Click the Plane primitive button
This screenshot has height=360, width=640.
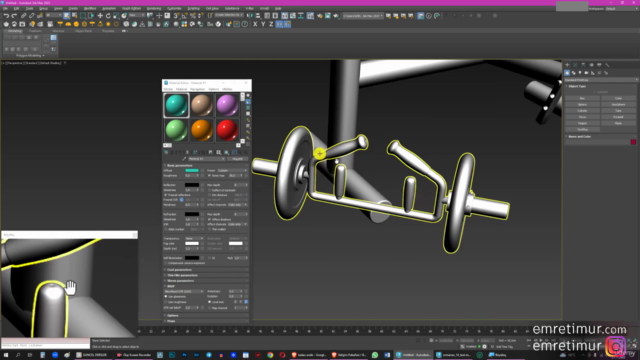(x=618, y=123)
